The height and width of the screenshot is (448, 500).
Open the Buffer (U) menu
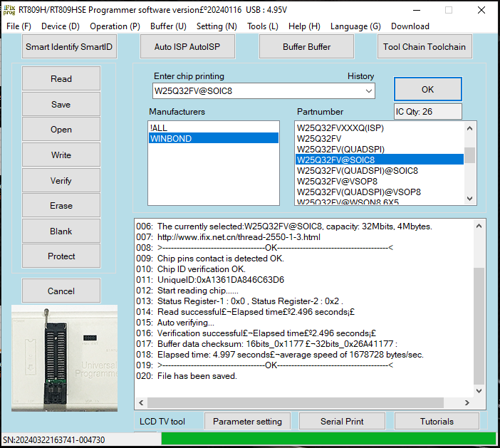coord(168,26)
